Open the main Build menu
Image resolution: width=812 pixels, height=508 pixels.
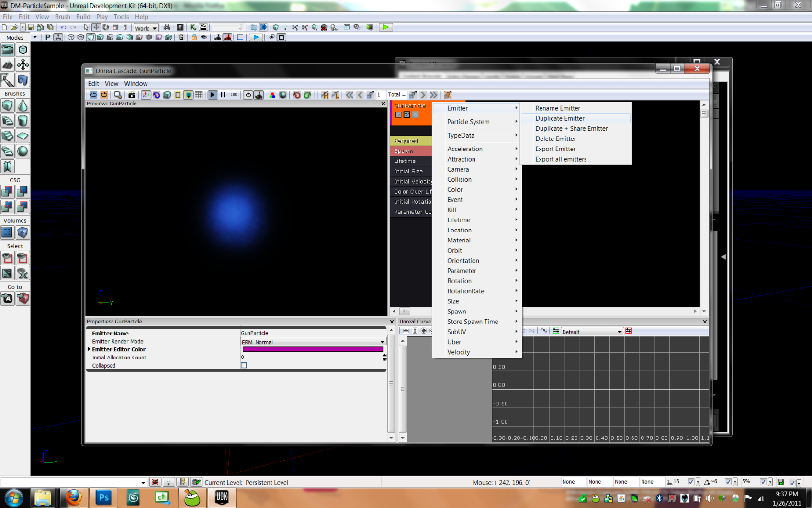83,17
